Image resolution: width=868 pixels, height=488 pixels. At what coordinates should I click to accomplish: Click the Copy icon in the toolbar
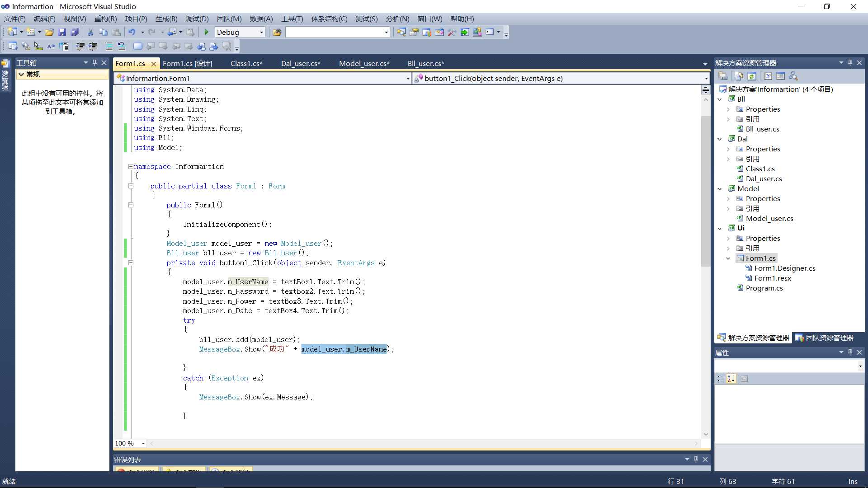pyautogui.click(x=103, y=32)
